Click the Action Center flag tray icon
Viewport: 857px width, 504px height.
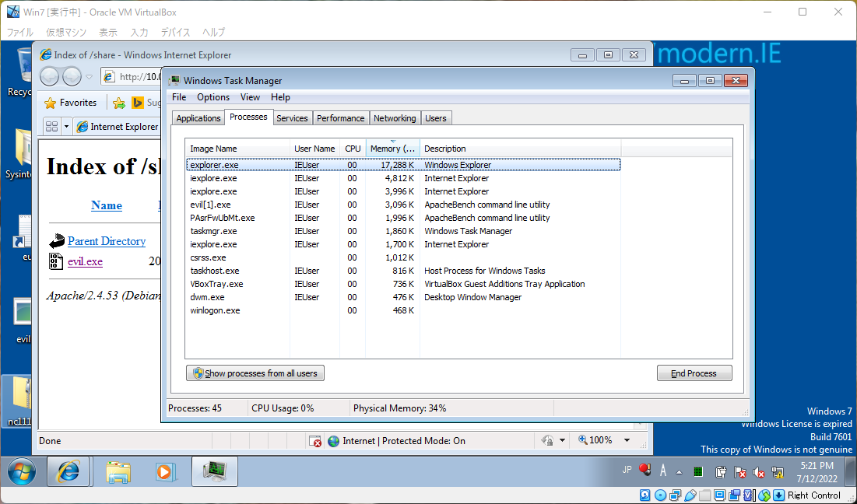[x=740, y=472]
